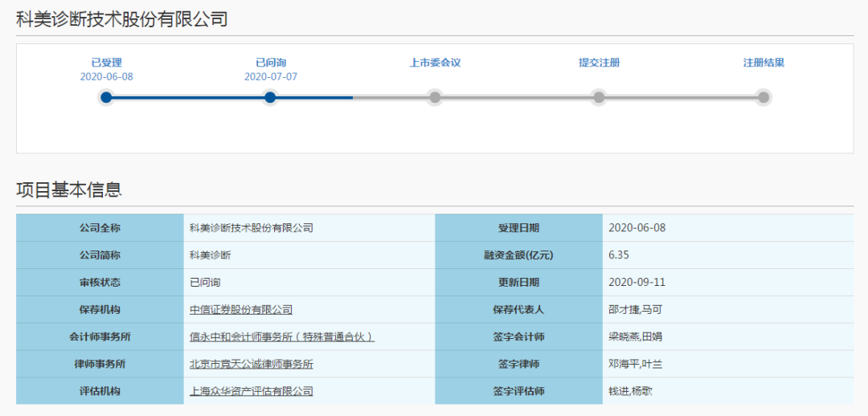Click the 邓海平,叶兰 lawyers value

635,364
